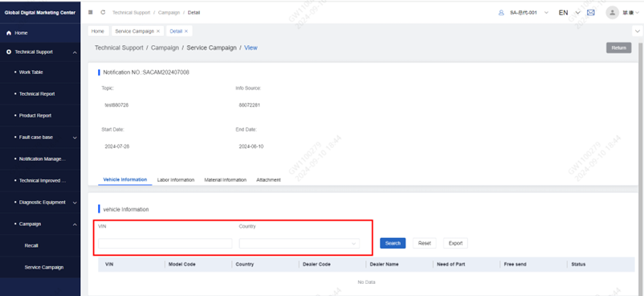Viewport: 644px width, 296px height.
Task: Click the VIN input field
Action: pos(165,244)
